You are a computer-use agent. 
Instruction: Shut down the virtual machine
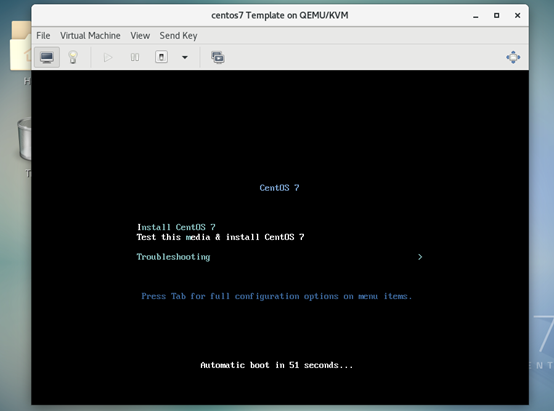coord(161,57)
